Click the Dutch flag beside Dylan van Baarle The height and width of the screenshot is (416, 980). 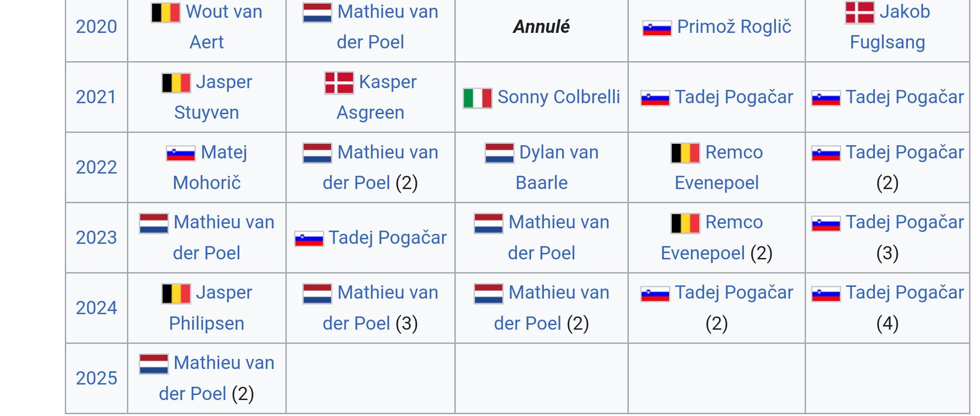pos(499,153)
